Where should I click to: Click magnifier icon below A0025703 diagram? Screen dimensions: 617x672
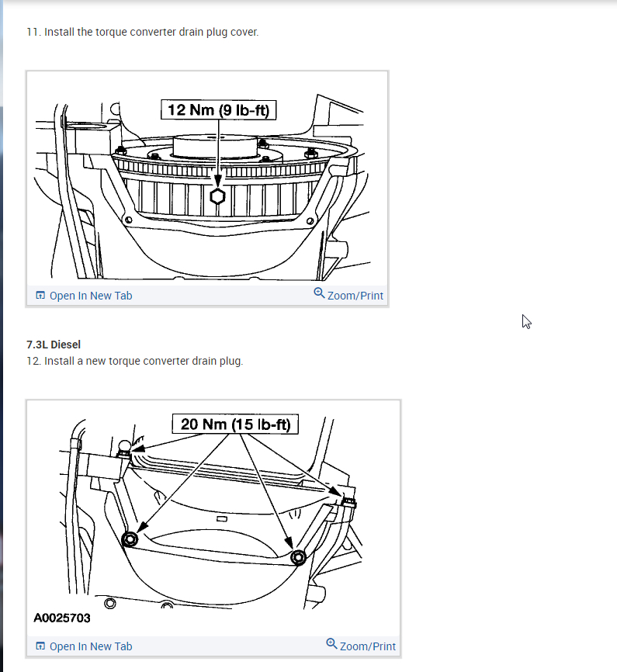coord(331,643)
